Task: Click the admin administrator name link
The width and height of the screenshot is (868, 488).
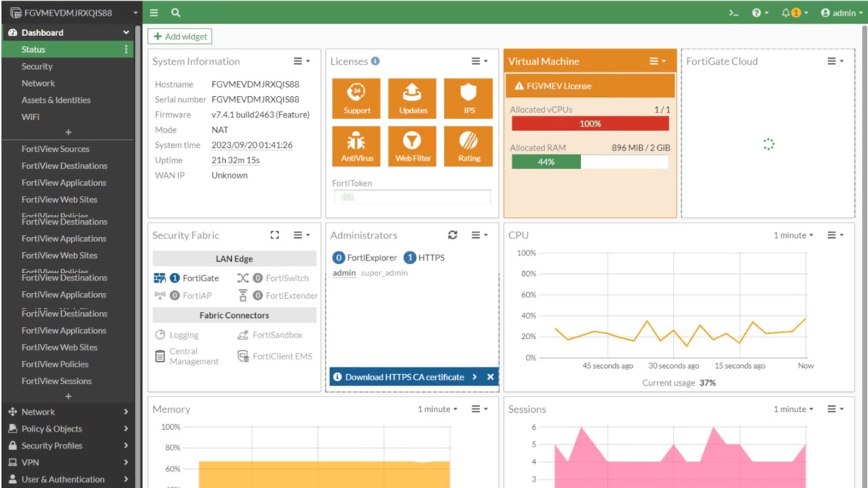Action: point(344,272)
